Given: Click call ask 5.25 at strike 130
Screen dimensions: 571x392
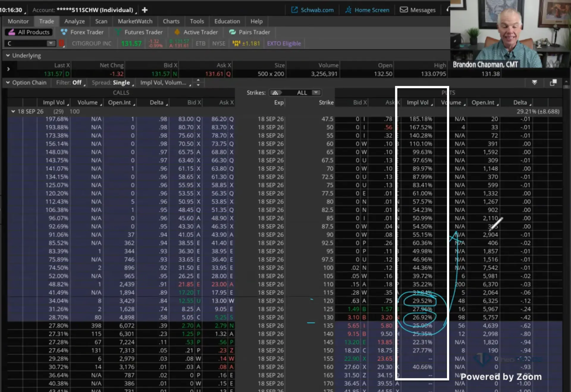Looking at the screenshot, I should pyautogui.click(x=221, y=317).
